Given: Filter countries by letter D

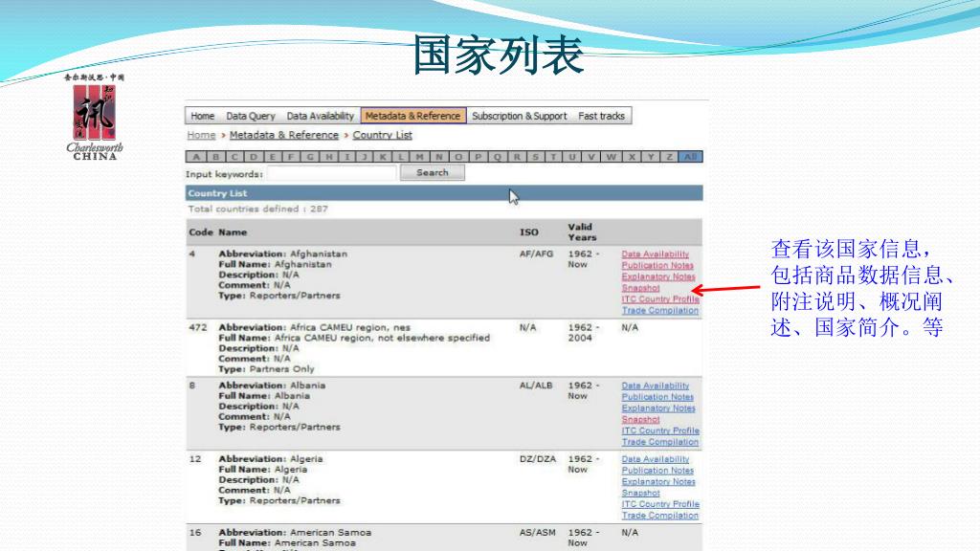Looking at the screenshot, I should [x=253, y=157].
